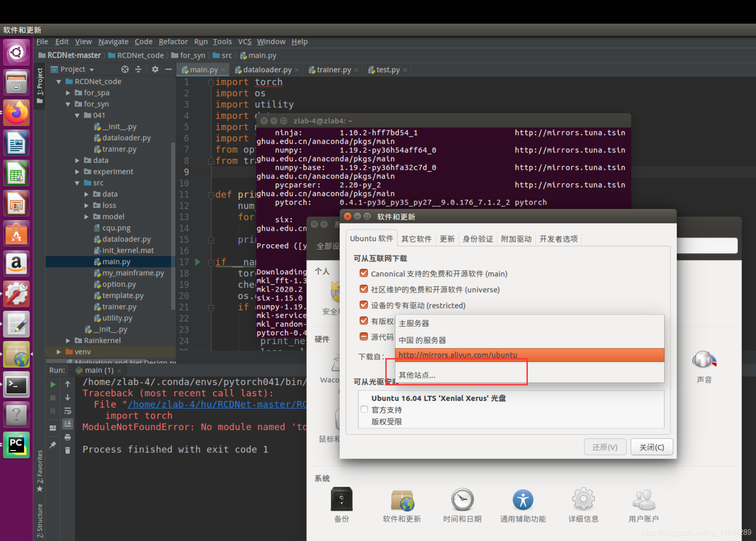Toggle community-maintained (universe) checkbox
The width and height of the screenshot is (756, 541).
click(x=363, y=289)
